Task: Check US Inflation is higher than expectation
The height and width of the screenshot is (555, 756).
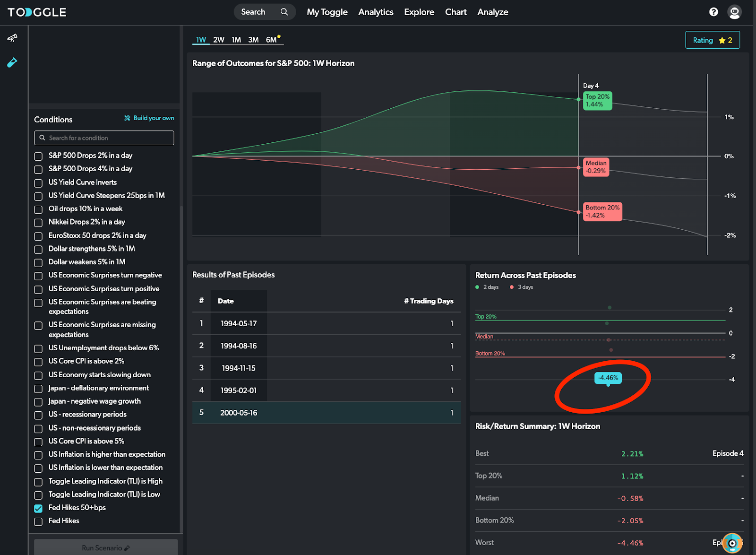Action: coord(38,455)
